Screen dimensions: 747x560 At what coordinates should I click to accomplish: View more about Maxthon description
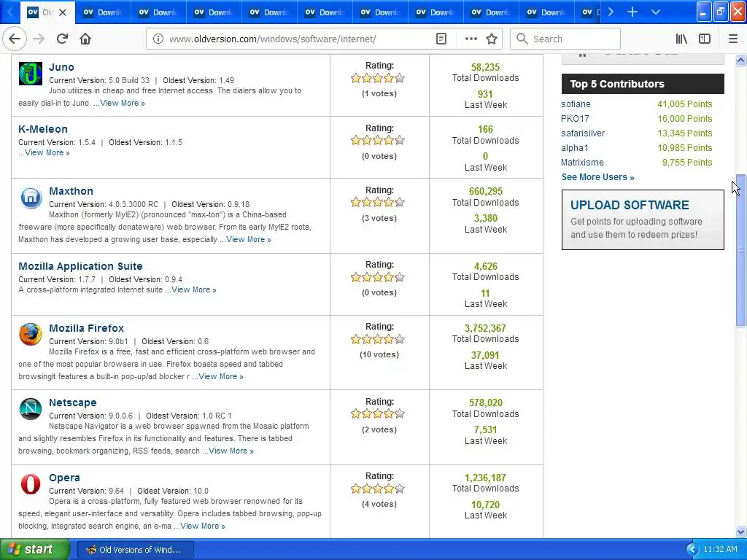[249, 239]
